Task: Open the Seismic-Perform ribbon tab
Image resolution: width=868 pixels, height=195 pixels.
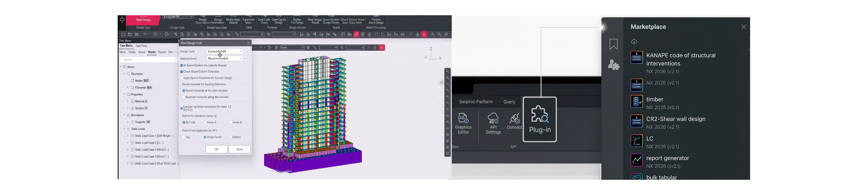Action: pyautogui.click(x=476, y=102)
